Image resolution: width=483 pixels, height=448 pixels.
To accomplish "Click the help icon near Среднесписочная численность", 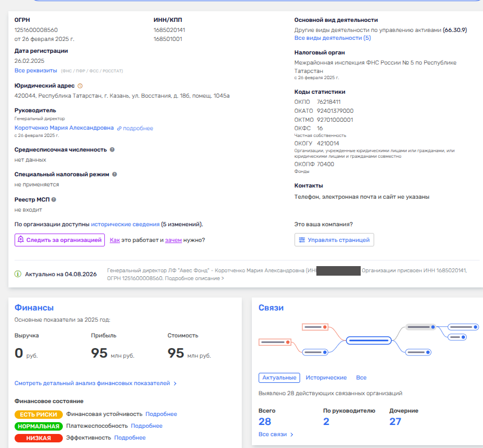I will pos(112,149).
